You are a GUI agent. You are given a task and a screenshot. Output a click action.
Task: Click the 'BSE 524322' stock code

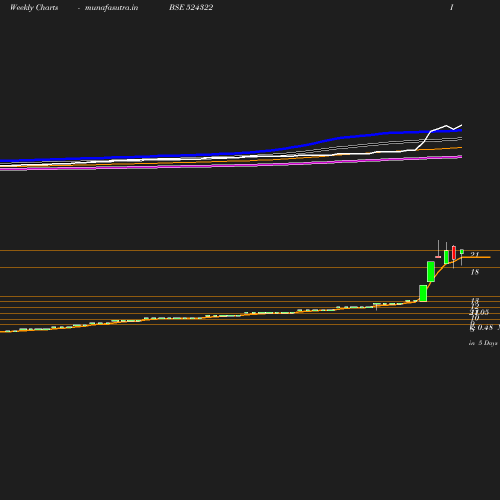click(191, 8)
